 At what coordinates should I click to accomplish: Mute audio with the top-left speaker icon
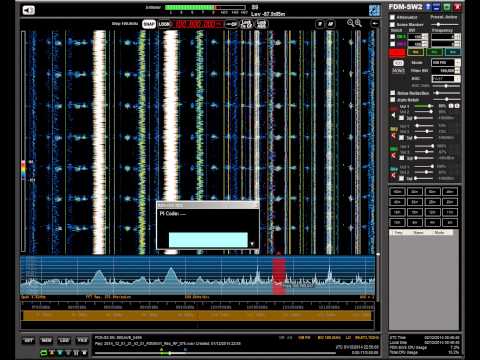[x=29, y=10]
